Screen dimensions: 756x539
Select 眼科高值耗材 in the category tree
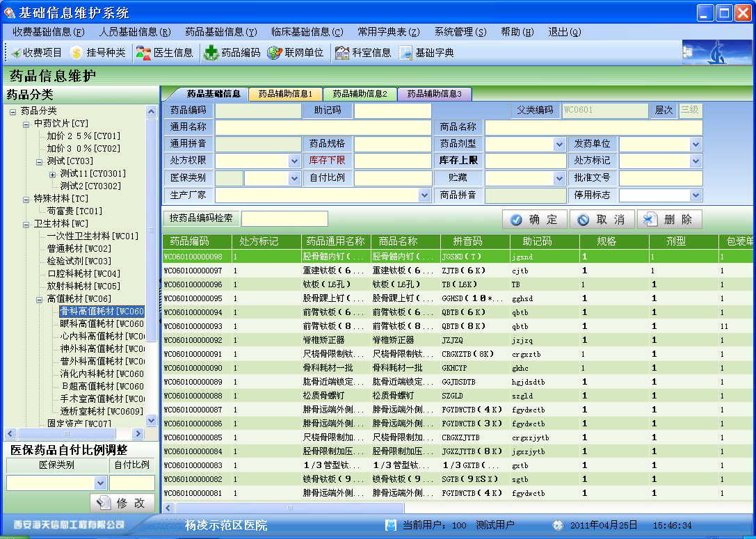(102, 324)
